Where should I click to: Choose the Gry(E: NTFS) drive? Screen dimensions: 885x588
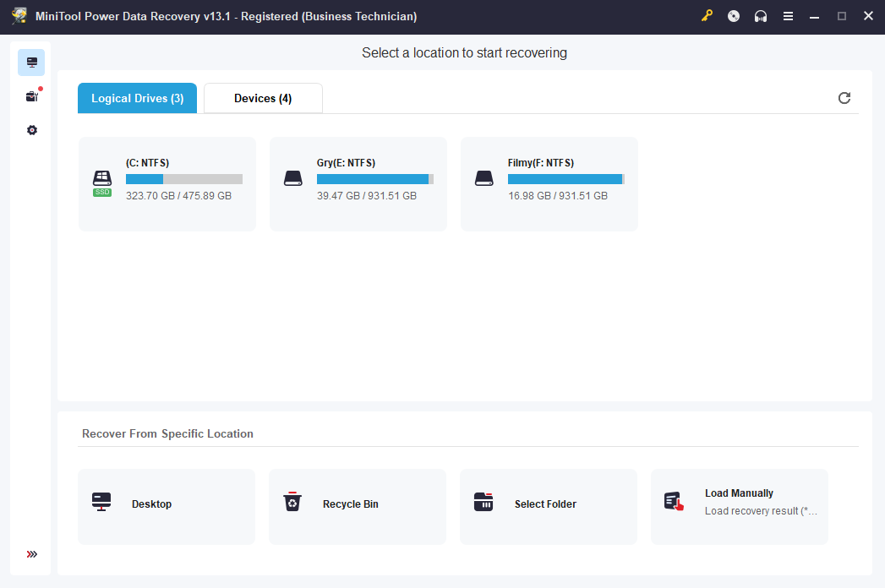(358, 184)
